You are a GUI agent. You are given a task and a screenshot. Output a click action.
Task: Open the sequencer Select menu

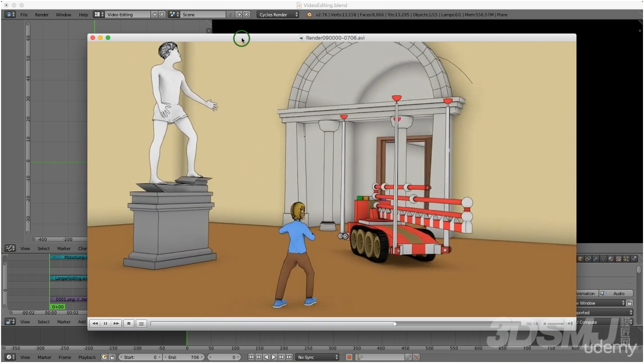coord(44,322)
